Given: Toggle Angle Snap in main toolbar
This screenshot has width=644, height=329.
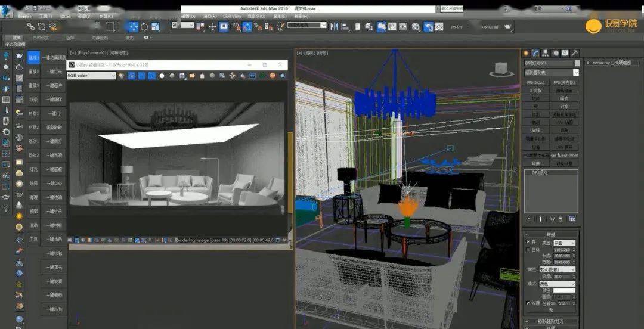Looking at the screenshot, I should tap(247, 27).
